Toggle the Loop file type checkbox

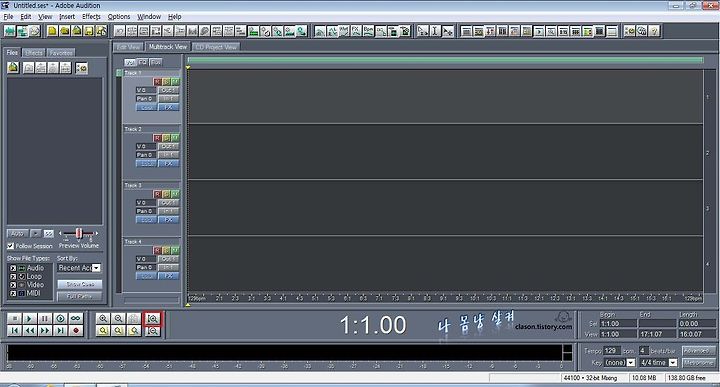[13, 276]
